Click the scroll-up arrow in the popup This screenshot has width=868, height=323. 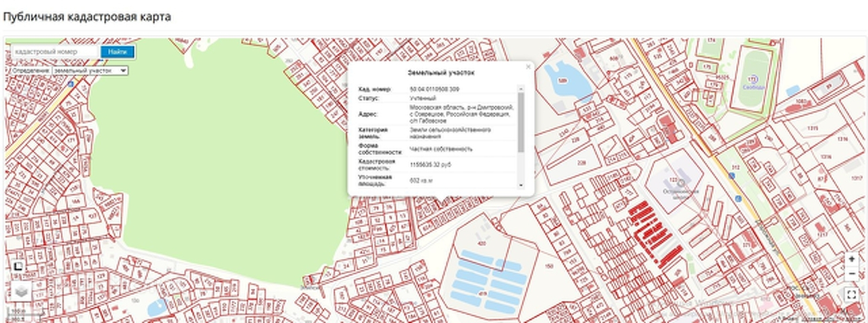[x=521, y=88]
